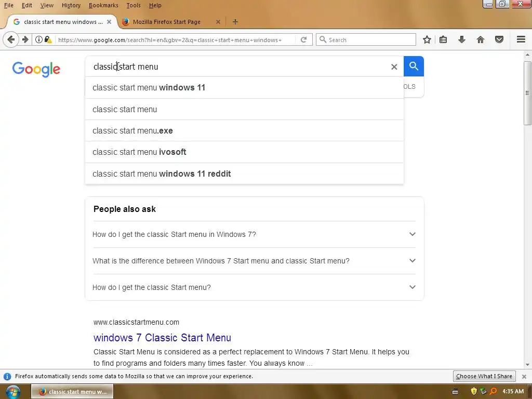Open the Edit menu

pos(27,5)
